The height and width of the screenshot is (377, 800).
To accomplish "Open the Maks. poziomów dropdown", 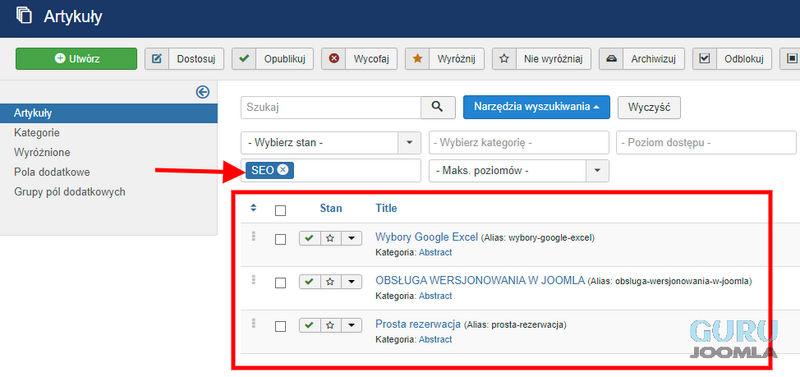I will (519, 170).
